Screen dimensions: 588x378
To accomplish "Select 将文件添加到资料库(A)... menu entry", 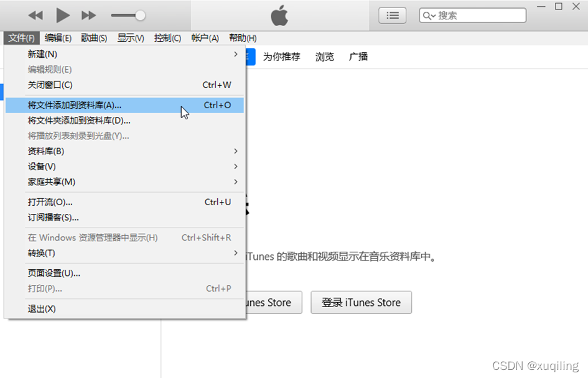I will click(124, 105).
